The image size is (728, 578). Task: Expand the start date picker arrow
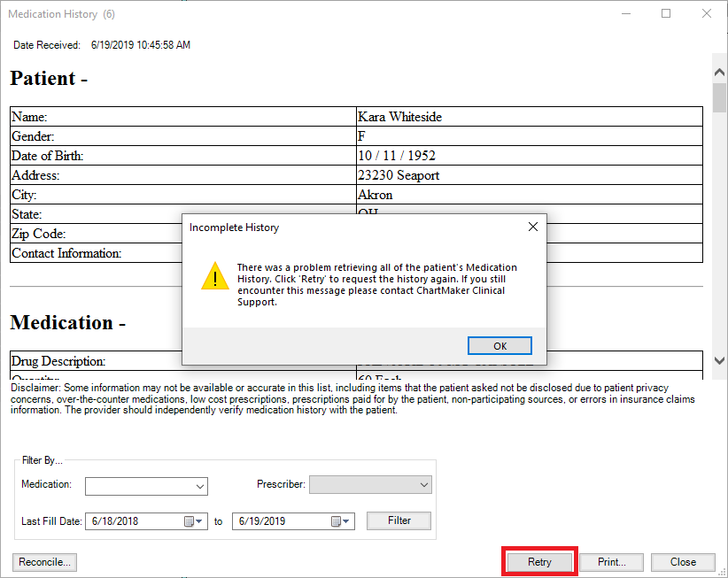[x=200, y=521]
